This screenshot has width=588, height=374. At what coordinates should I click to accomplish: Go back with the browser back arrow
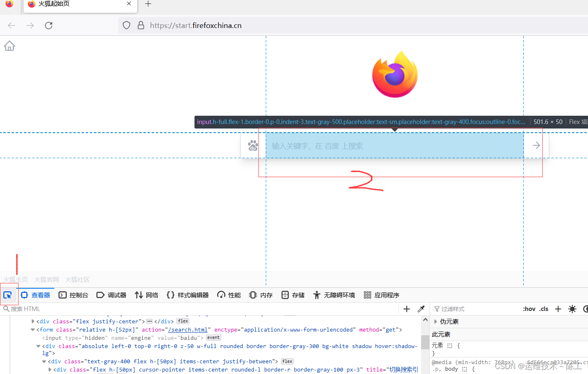click(12, 26)
